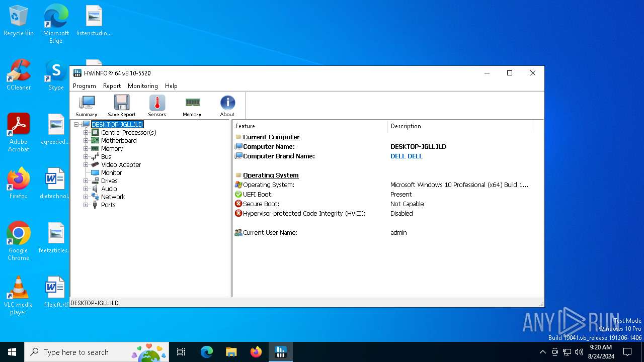
Task: Click the Operating System section heading
Action: (271, 175)
